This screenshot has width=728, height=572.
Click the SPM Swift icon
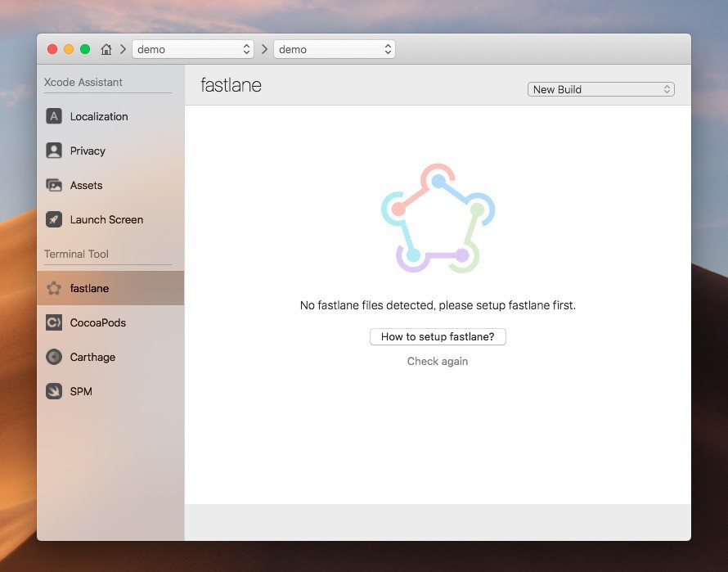tap(54, 391)
